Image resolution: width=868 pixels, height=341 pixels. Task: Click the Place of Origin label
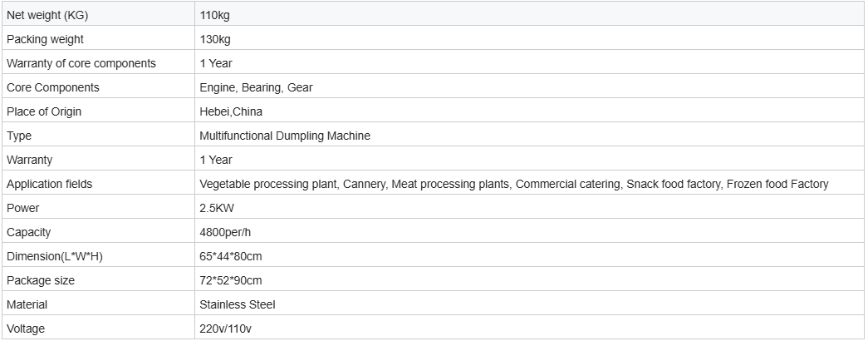pyautogui.click(x=44, y=111)
